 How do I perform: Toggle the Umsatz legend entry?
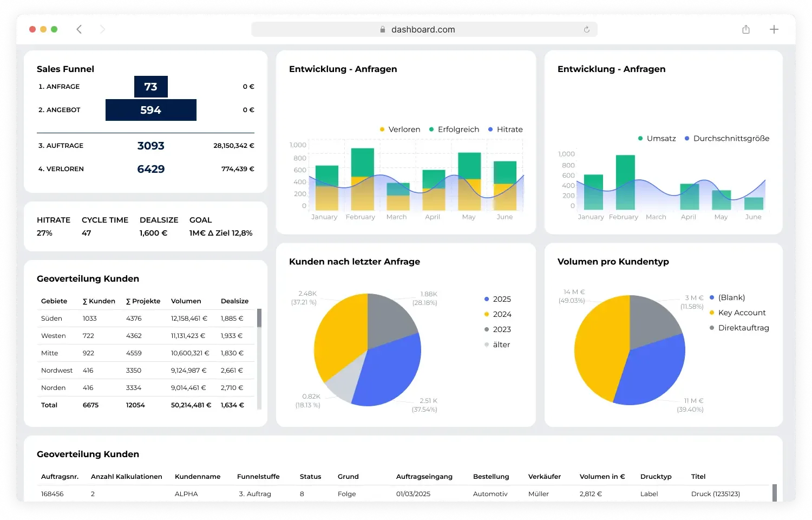coord(657,139)
